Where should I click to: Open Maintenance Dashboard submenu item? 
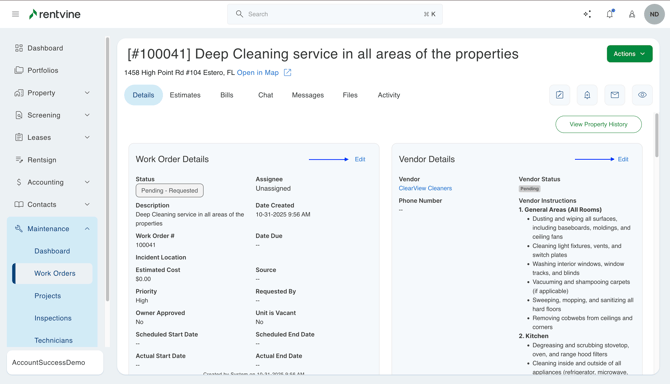52,251
